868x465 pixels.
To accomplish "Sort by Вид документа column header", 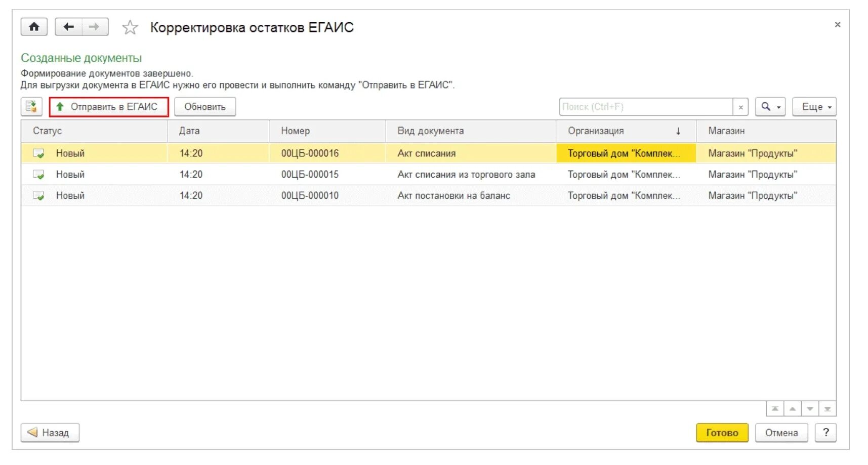I will click(471, 131).
